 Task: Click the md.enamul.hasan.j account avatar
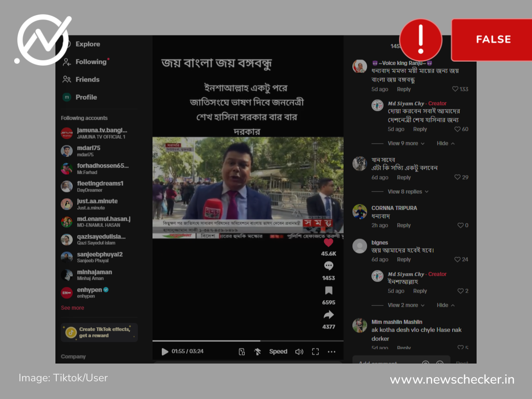tap(66, 222)
